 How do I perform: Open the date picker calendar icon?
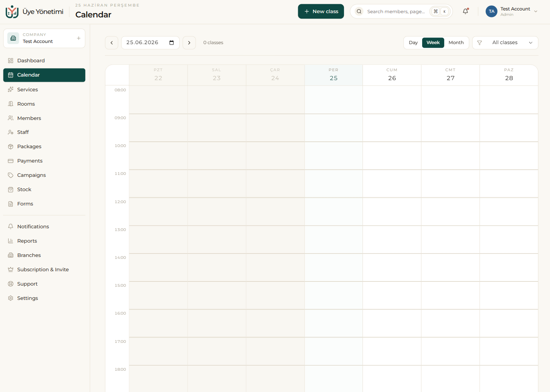tap(172, 43)
